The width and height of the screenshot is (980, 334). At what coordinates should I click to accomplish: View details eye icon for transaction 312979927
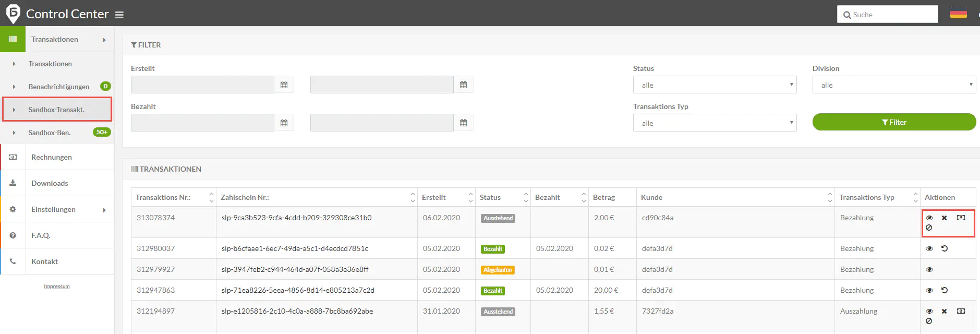(x=929, y=270)
